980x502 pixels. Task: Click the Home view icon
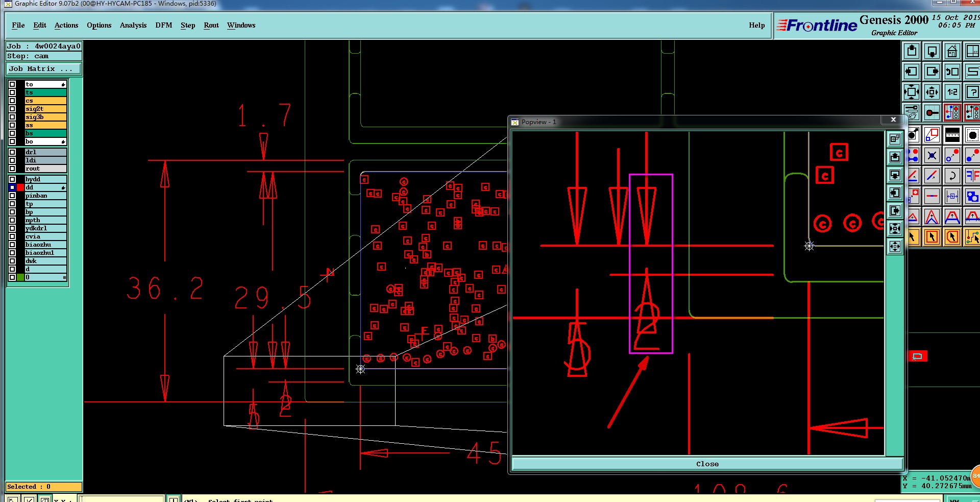pyautogui.click(x=952, y=51)
